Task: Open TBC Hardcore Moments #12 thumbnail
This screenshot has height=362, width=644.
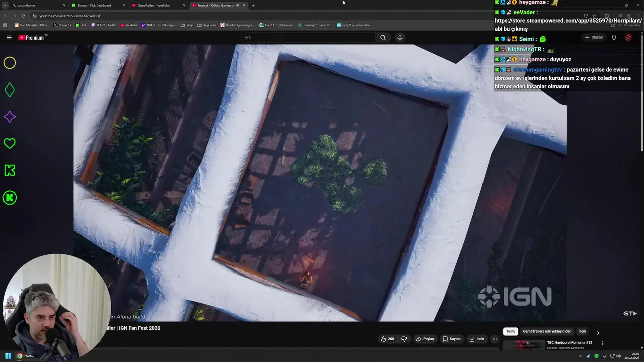Action: (x=524, y=345)
